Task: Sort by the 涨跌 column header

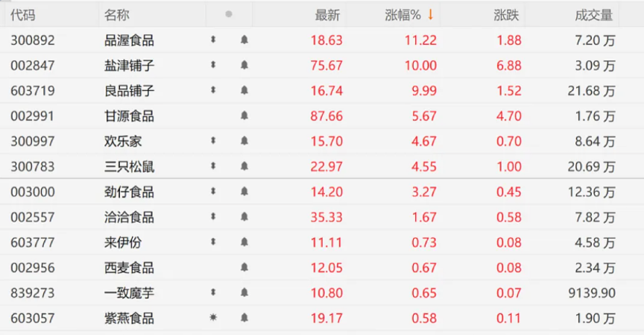Action: point(506,14)
